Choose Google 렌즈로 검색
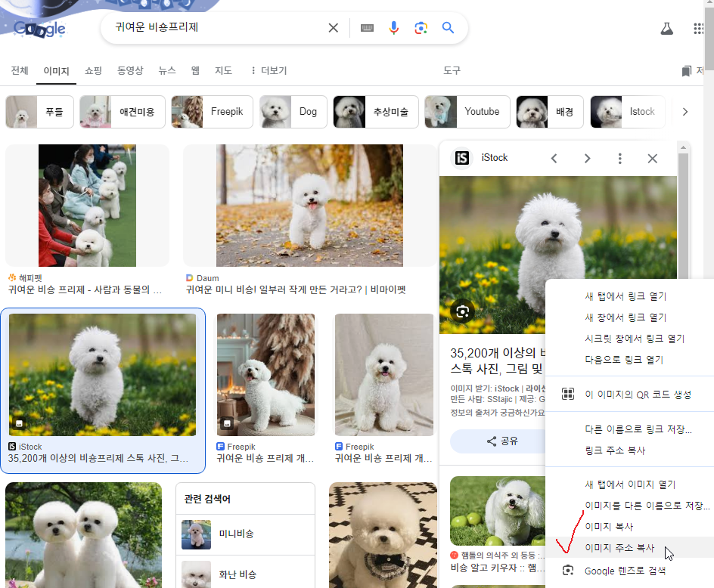The width and height of the screenshot is (714, 588). coord(629,571)
